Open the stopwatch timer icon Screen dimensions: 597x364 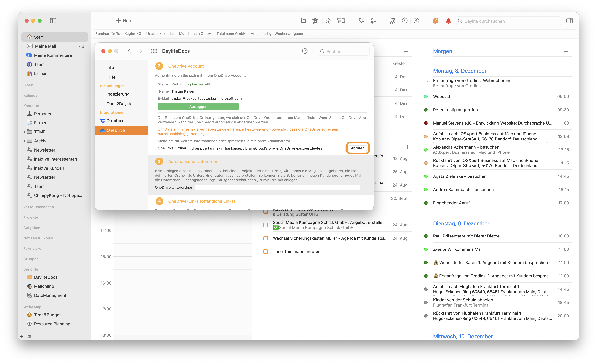point(405,21)
